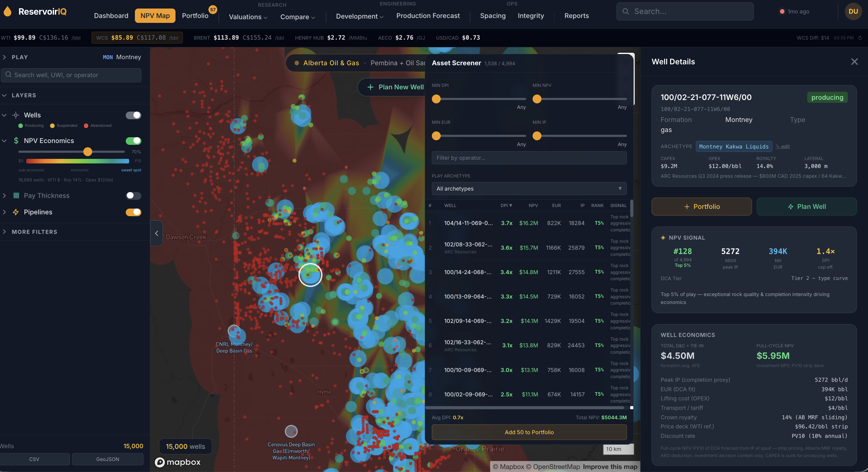The height and width of the screenshot is (472, 868).
Task: Click the MIN DPI slider handle
Action: point(436,99)
